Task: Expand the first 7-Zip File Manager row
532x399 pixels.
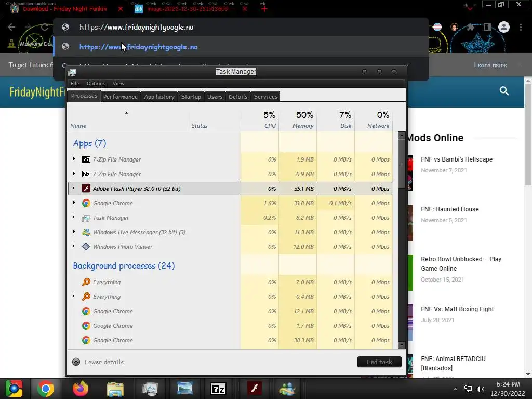Action: tap(74, 159)
